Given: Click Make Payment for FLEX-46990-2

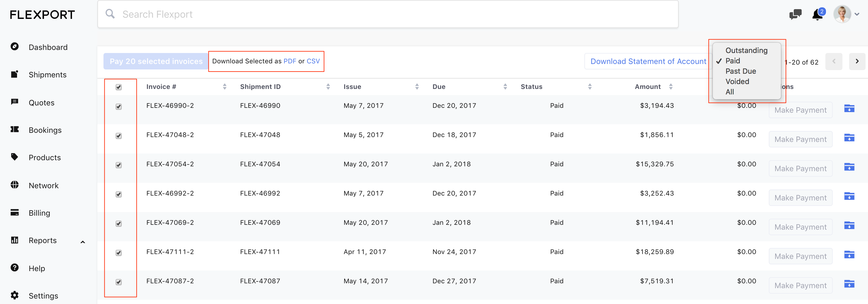Looking at the screenshot, I should [x=800, y=110].
